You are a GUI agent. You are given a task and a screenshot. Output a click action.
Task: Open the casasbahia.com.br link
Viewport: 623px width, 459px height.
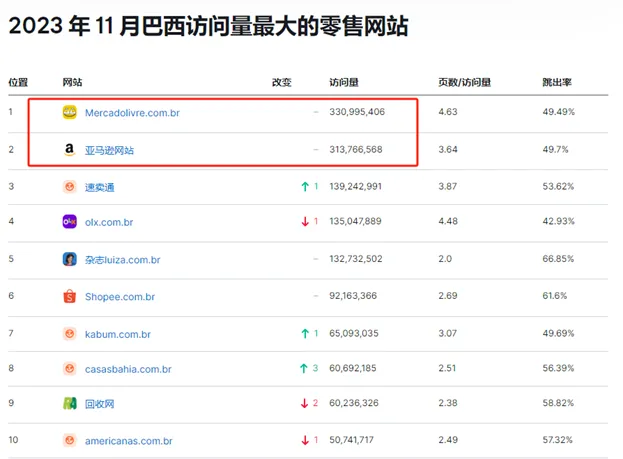128,369
